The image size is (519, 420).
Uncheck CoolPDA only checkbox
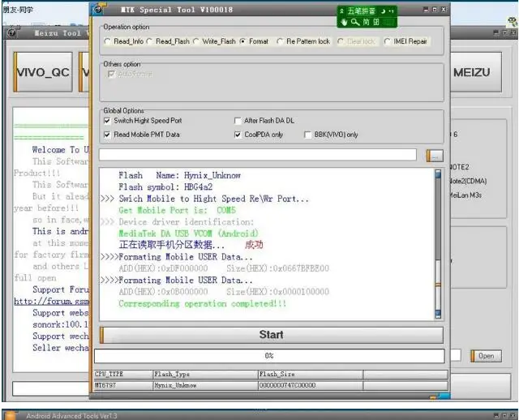259,135
